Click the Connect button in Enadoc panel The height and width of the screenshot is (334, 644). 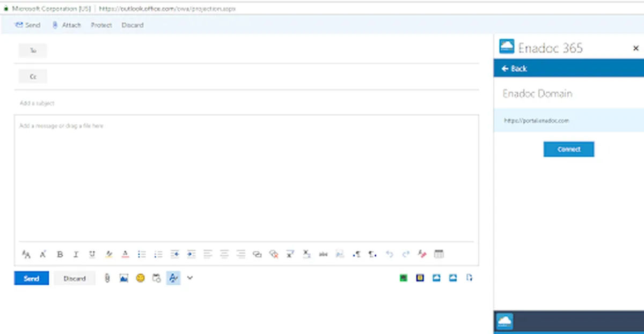click(x=569, y=149)
